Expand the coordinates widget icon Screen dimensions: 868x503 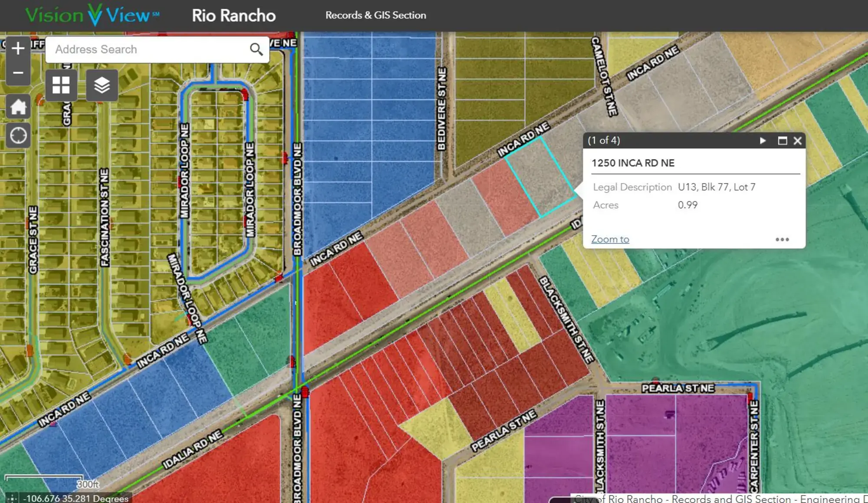click(12, 498)
